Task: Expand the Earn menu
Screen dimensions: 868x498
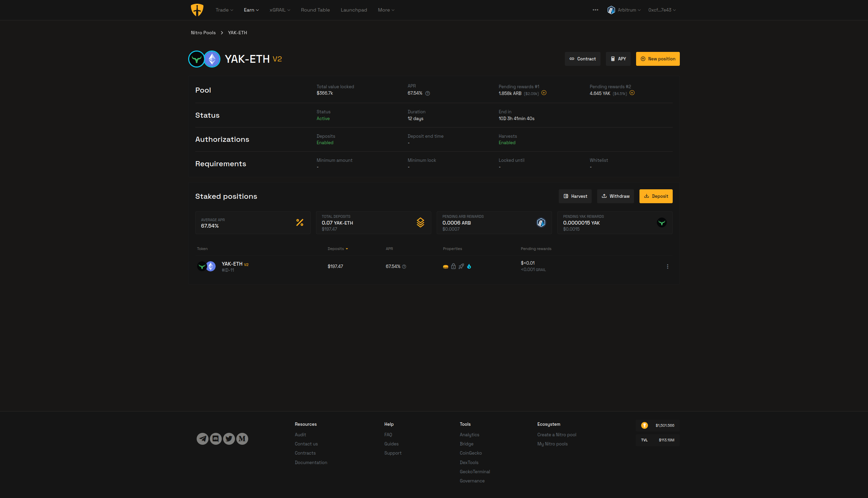Action: pyautogui.click(x=251, y=10)
